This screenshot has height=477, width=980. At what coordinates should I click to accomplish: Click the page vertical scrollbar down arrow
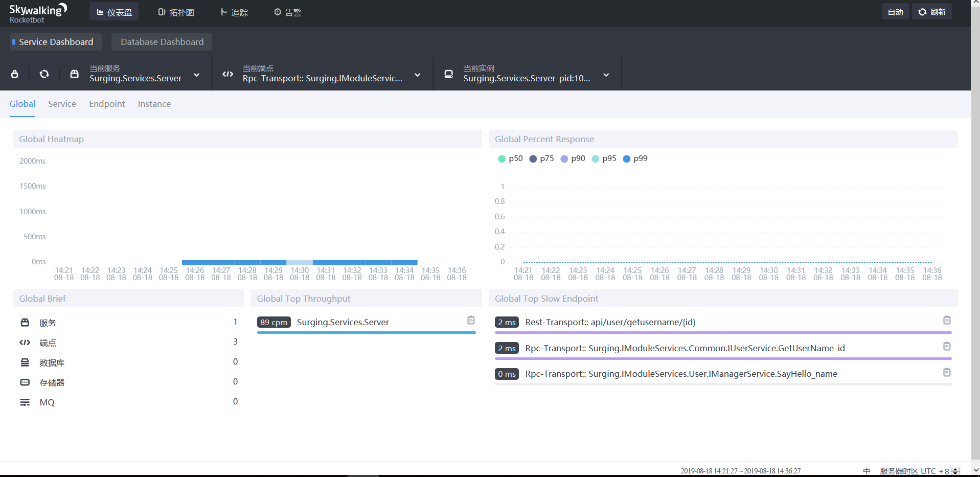point(975,469)
